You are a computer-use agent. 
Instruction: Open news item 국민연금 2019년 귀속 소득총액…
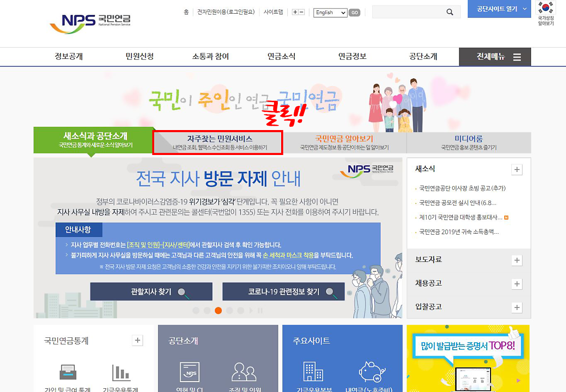tap(459, 232)
